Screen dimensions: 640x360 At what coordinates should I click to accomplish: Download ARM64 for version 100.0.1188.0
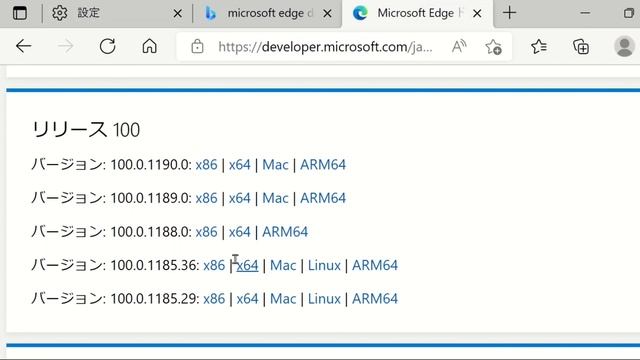(x=285, y=232)
